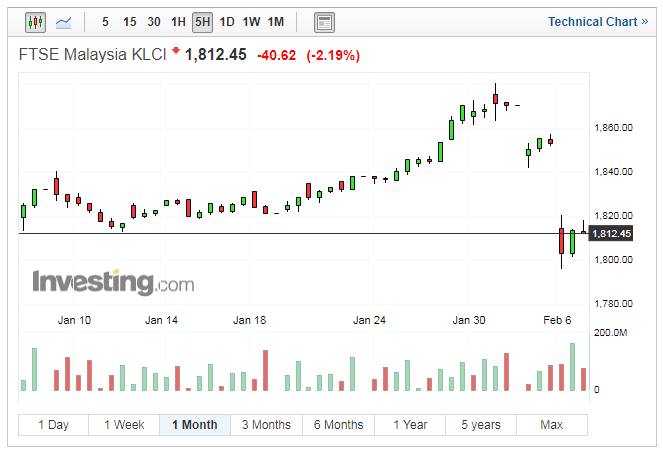Click the 1,812.45 price label on axis
Viewport: 663px width, 451px height.
tap(611, 233)
